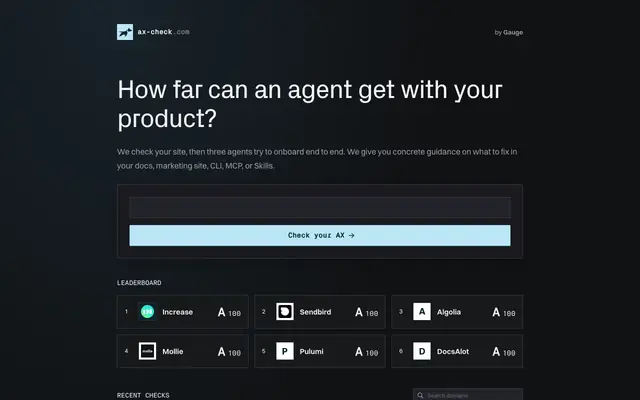This screenshot has width=640, height=400.
Task: Open the Algolia leaderboard entry name
Action: 449,312
